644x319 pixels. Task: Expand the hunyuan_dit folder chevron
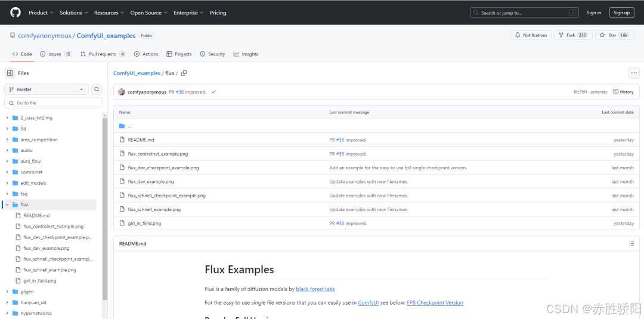pyautogui.click(x=7, y=302)
